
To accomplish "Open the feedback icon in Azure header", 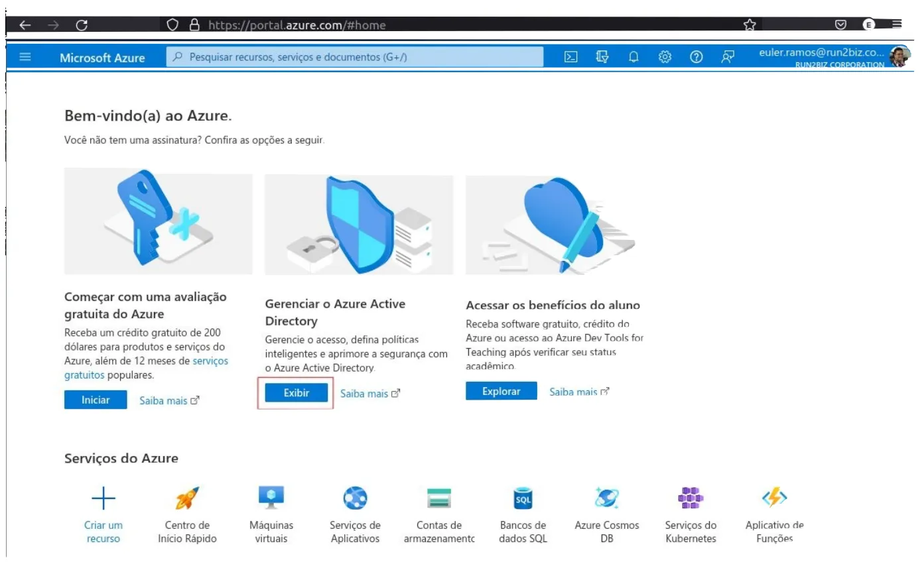I will (x=728, y=58).
